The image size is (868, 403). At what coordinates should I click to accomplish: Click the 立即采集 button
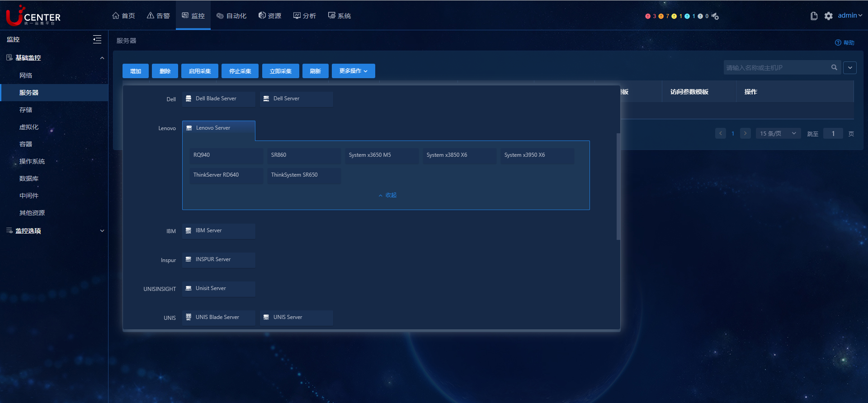(281, 71)
